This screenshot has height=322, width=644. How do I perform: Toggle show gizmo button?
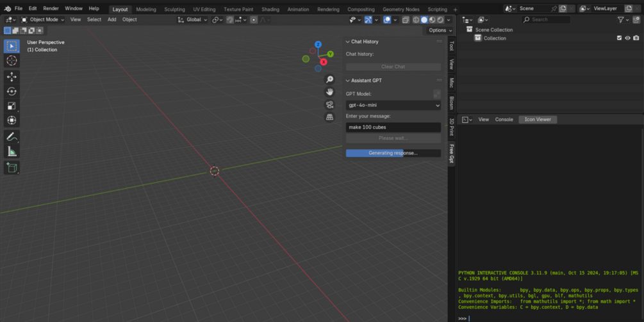click(368, 20)
